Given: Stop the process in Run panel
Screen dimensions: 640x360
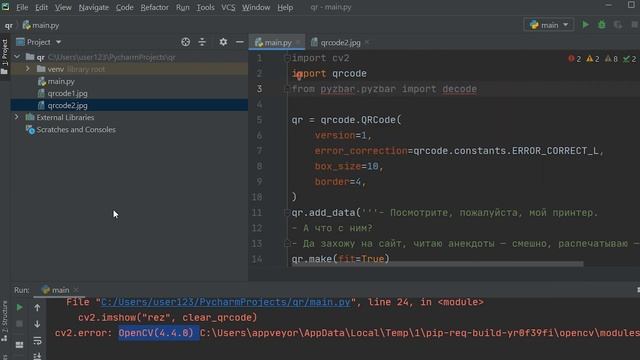Looking at the screenshot, I should click(19, 324).
